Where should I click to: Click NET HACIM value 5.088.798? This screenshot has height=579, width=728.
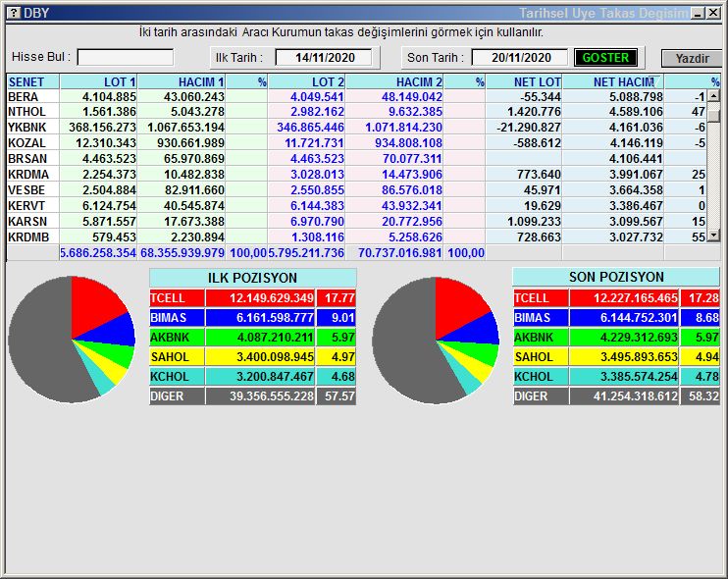pyautogui.click(x=636, y=96)
